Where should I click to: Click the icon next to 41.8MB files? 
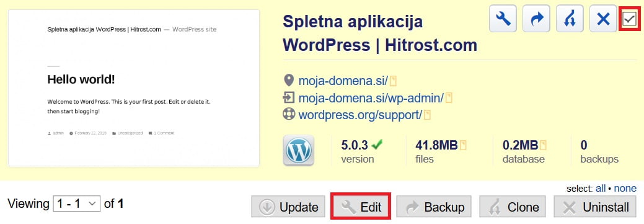tap(463, 145)
